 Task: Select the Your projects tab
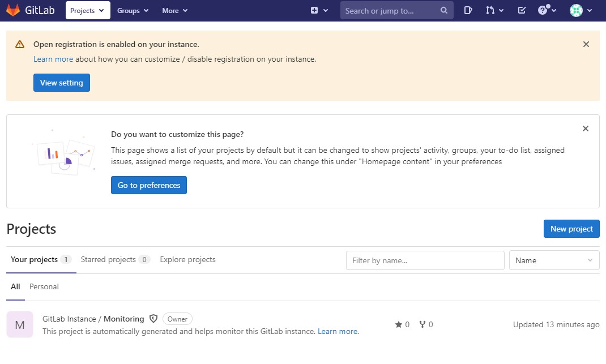point(41,260)
